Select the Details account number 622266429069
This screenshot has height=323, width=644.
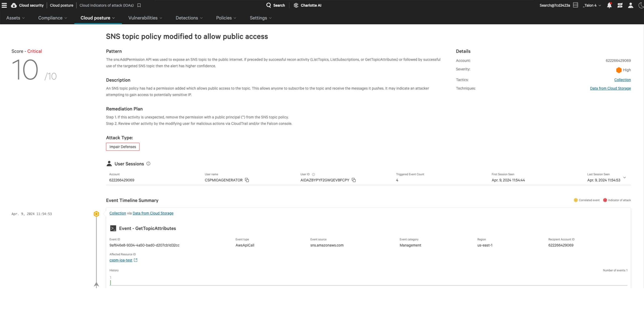pos(618,60)
